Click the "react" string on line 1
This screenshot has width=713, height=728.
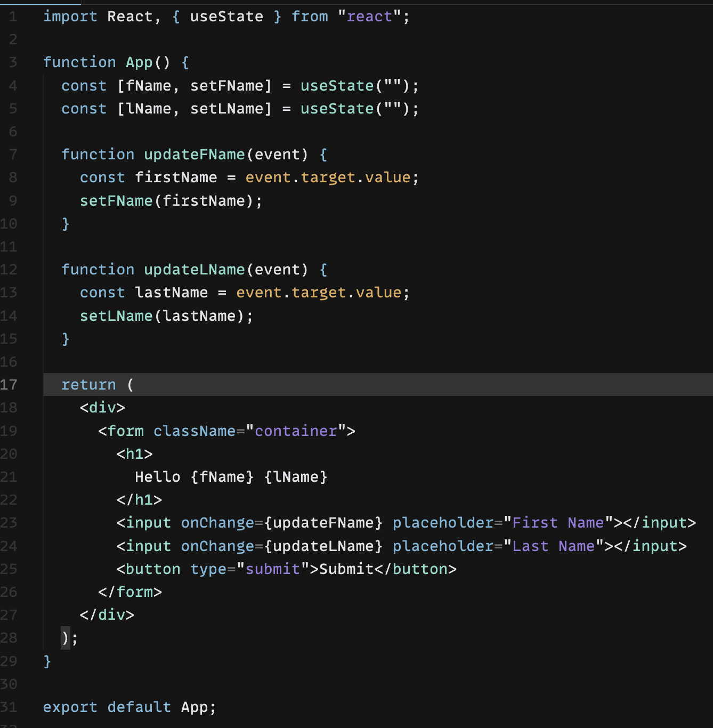click(x=369, y=17)
